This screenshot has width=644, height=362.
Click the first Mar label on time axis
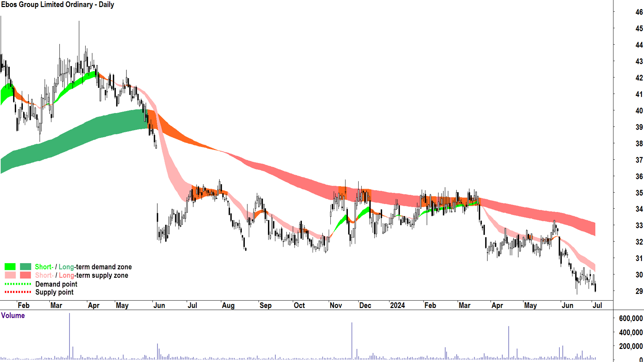point(56,305)
